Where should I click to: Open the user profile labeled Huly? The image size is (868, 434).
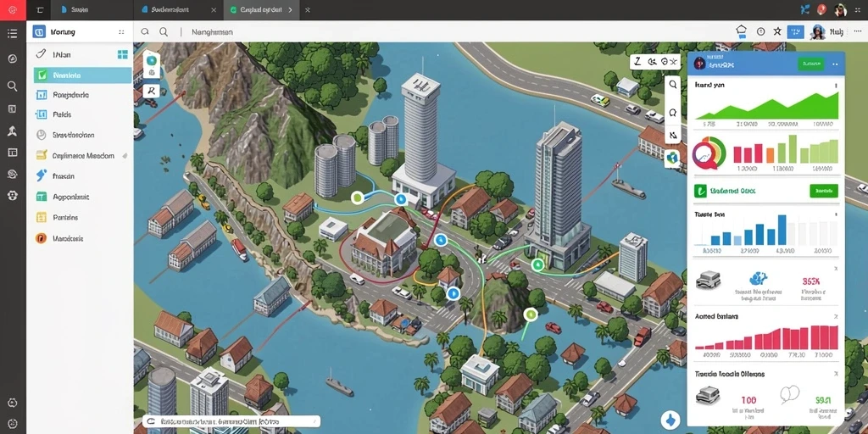coord(826,32)
